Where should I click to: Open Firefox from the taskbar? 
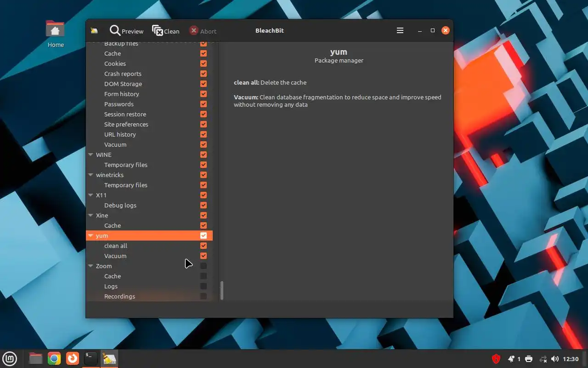coord(73,358)
